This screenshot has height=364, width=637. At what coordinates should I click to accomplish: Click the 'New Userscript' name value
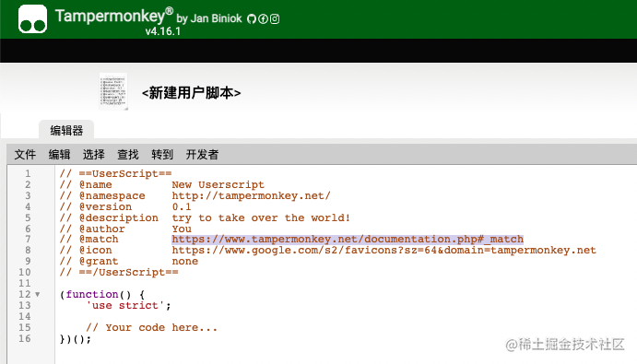point(218,184)
